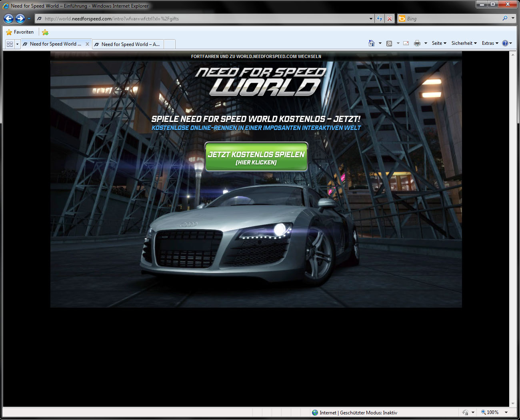
Task: Click the status bar privacy lock icon
Action: click(x=465, y=412)
